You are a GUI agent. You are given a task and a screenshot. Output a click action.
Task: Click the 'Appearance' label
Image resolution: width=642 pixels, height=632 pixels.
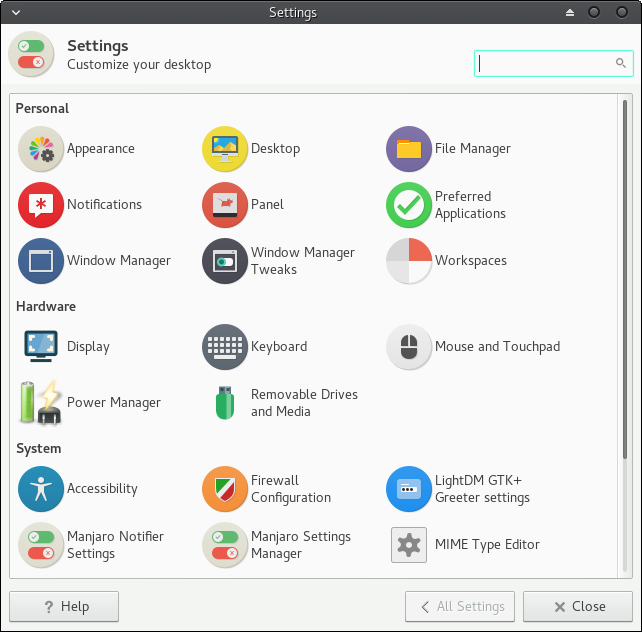101,149
